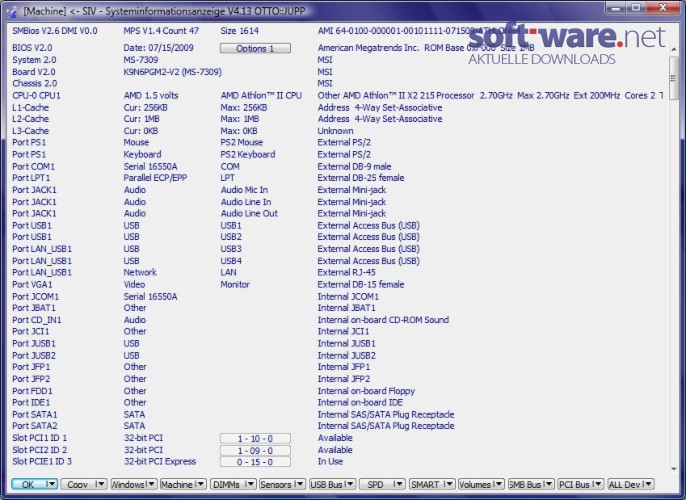Click the Volumes button

(x=475, y=484)
